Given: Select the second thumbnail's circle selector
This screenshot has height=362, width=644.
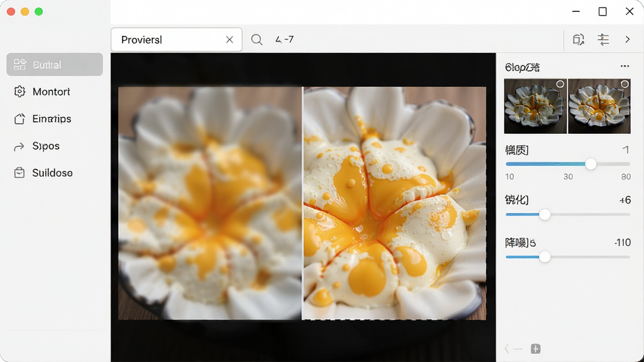Looking at the screenshot, I should coord(625,84).
